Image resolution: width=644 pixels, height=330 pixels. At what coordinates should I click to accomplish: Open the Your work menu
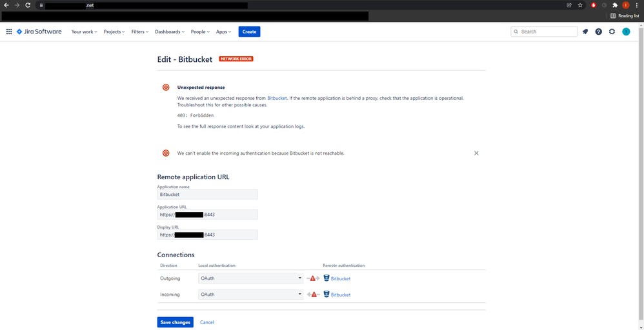tap(84, 32)
